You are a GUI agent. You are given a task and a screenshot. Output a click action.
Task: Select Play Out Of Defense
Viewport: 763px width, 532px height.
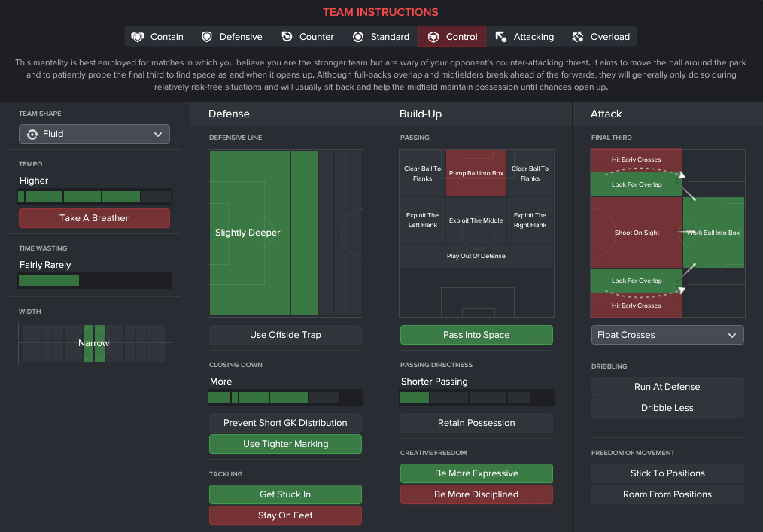click(x=476, y=256)
